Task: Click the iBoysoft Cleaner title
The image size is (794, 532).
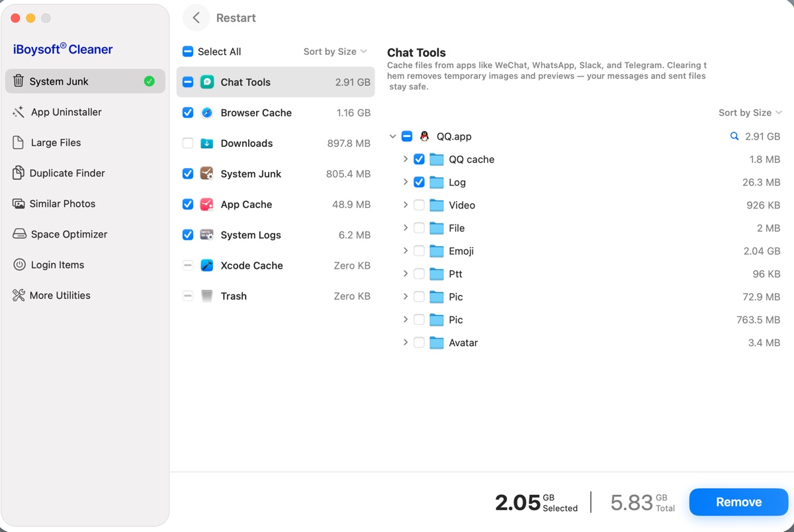Action: tap(63, 49)
